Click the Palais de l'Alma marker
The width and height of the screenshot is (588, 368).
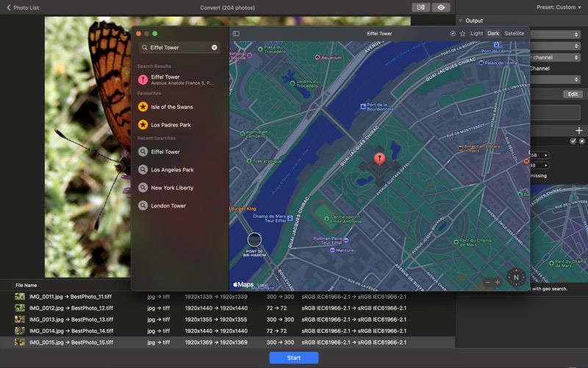click(x=481, y=63)
